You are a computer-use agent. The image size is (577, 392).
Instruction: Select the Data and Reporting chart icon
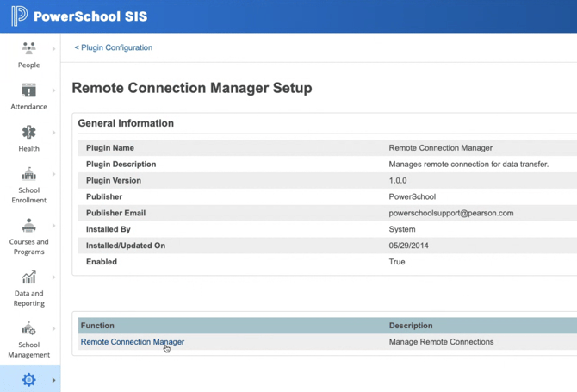28,277
